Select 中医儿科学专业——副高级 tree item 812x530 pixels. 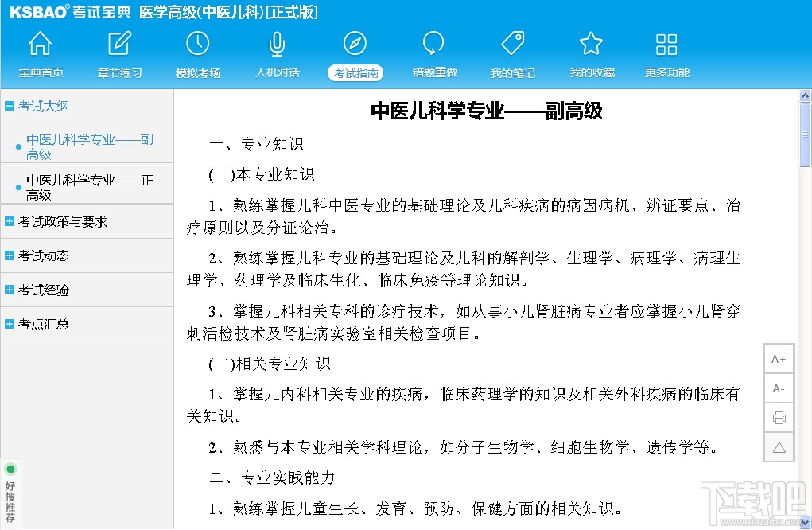[90, 146]
